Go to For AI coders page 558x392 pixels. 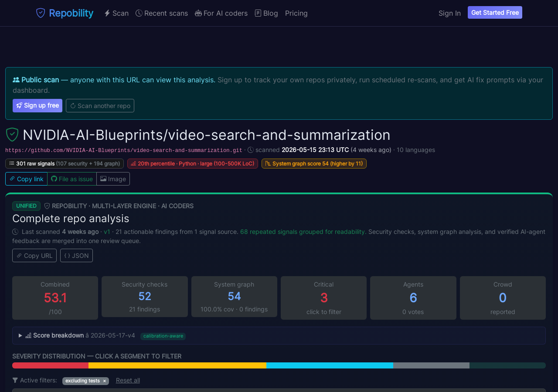[221, 13]
